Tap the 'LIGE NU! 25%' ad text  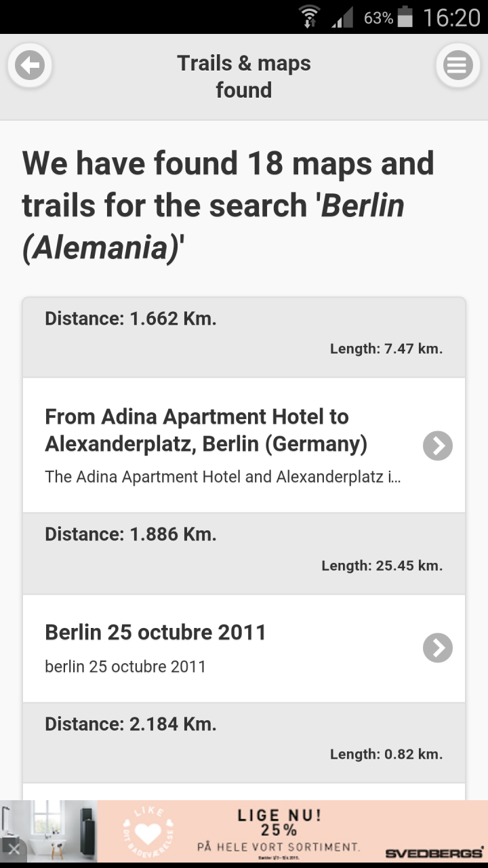tap(279, 822)
